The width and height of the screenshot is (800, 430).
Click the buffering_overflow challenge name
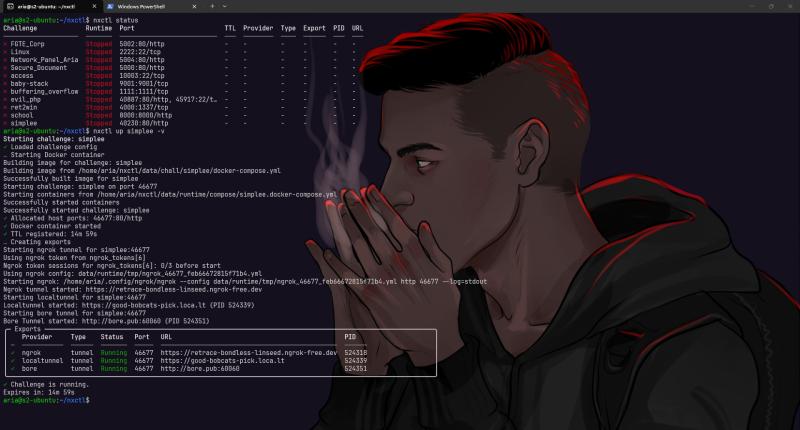coord(44,91)
